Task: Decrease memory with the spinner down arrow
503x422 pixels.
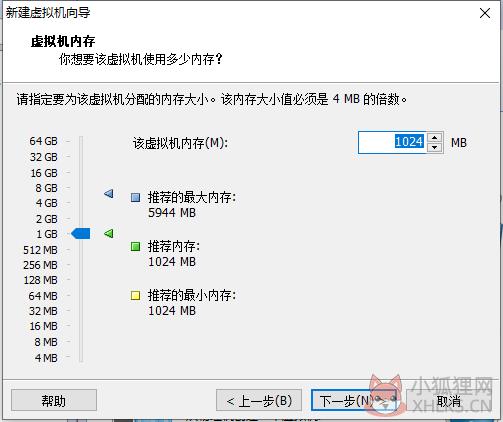Action: coord(434,147)
